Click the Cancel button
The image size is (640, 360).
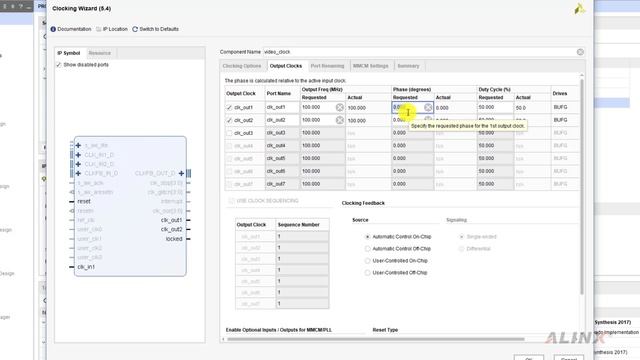(x=569, y=358)
